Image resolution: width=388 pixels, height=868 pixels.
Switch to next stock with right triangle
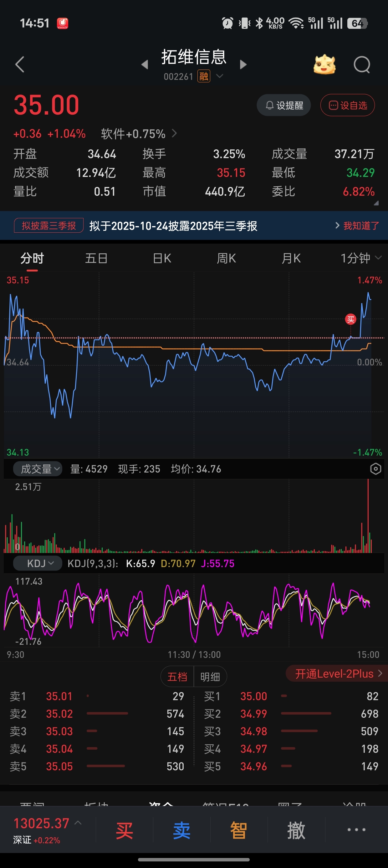click(x=243, y=65)
